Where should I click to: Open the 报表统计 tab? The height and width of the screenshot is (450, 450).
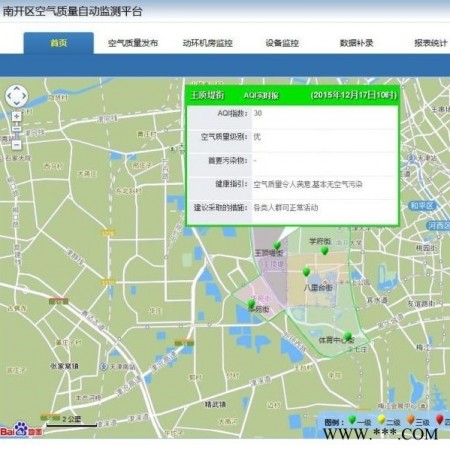(431, 43)
